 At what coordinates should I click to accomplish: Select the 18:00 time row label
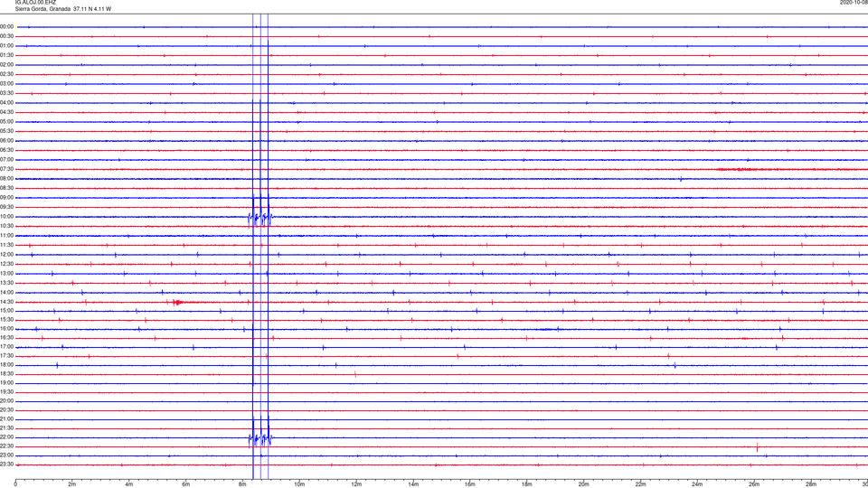tap(6, 365)
